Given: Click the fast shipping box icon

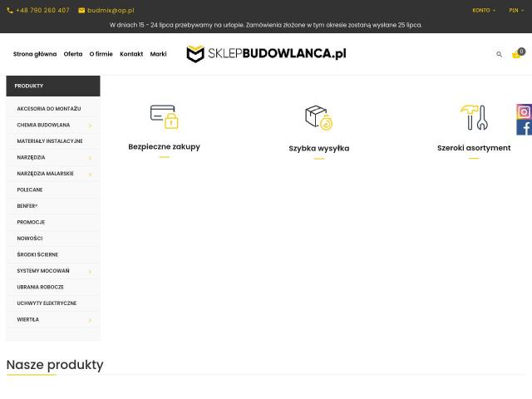Looking at the screenshot, I should [x=319, y=117].
